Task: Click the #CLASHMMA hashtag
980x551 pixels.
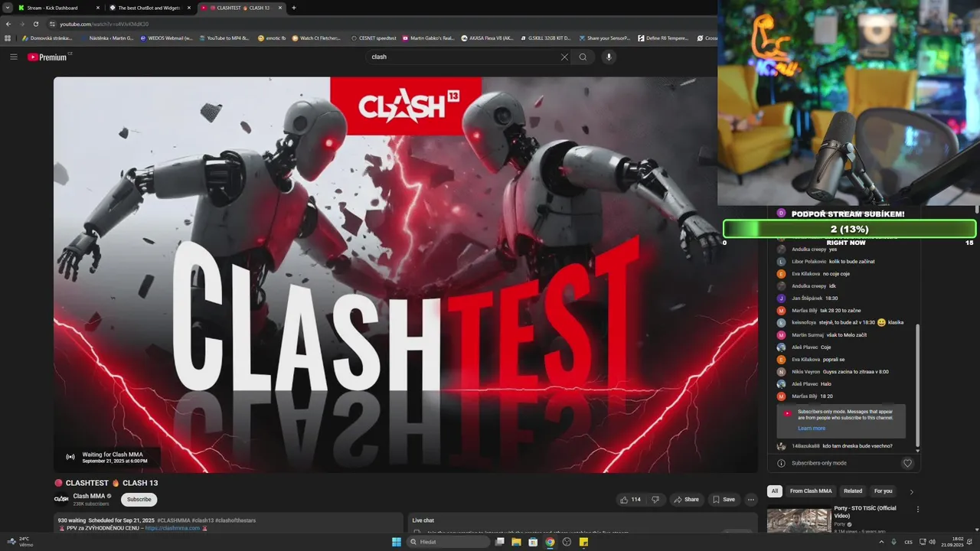Action: pos(174,520)
